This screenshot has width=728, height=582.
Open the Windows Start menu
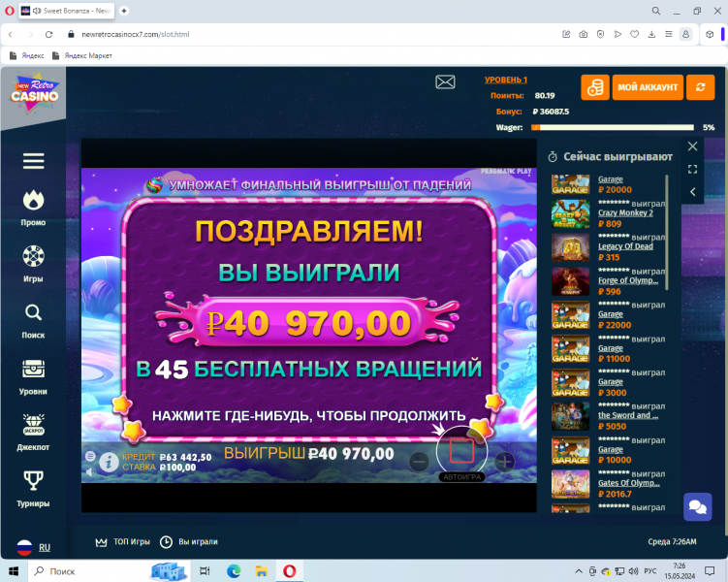click(x=14, y=571)
